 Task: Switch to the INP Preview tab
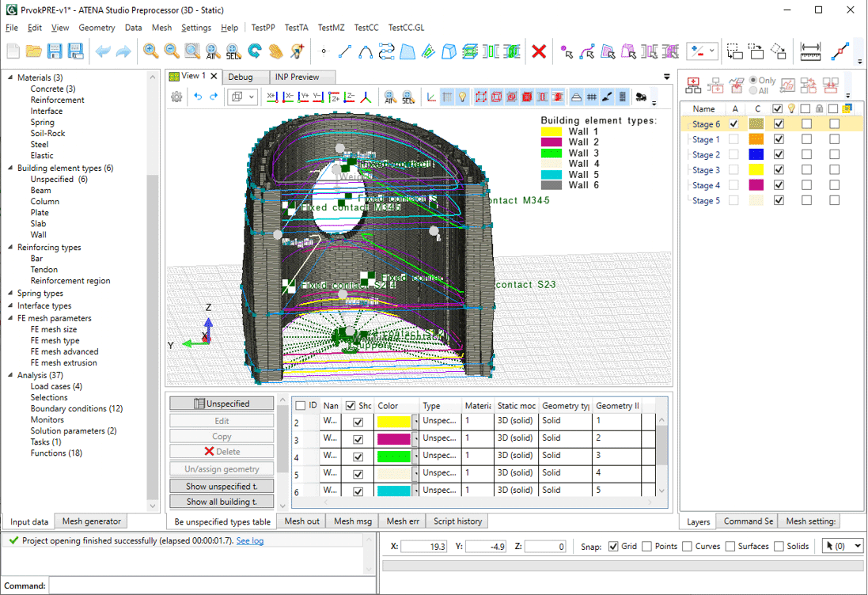(x=297, y=78)
